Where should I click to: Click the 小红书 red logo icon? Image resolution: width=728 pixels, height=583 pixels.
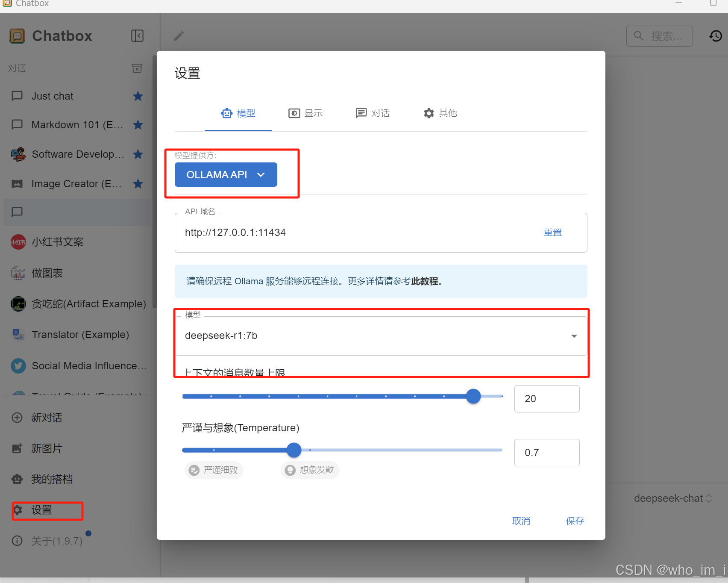(18, 242)
